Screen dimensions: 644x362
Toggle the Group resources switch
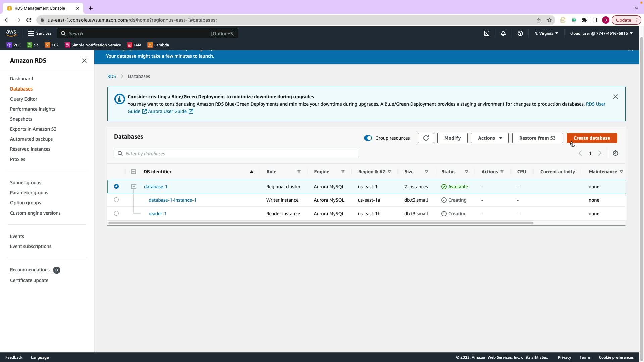coord(368,138)
